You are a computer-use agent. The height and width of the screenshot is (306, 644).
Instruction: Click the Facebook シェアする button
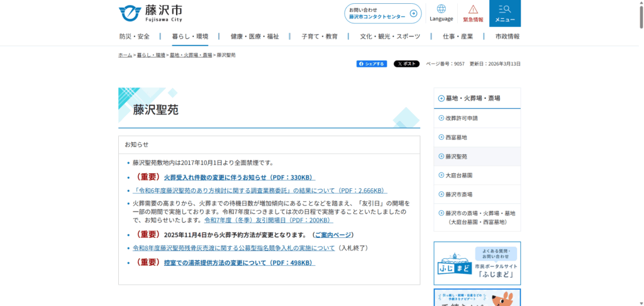(372, 64)
